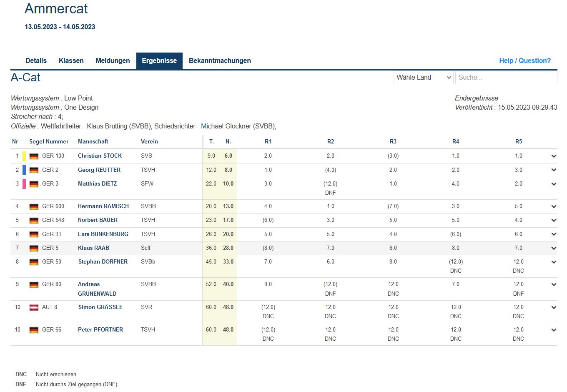
Task: Expand the row details for Klaus RAAB
Action: pos(554,248)
